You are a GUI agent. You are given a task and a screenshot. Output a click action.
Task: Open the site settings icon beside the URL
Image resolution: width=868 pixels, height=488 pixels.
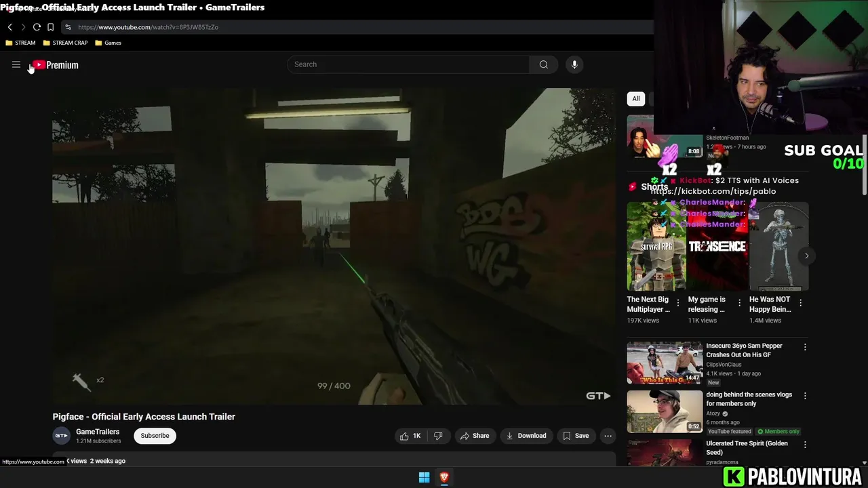pyautogui.click(x=68, y=27)
